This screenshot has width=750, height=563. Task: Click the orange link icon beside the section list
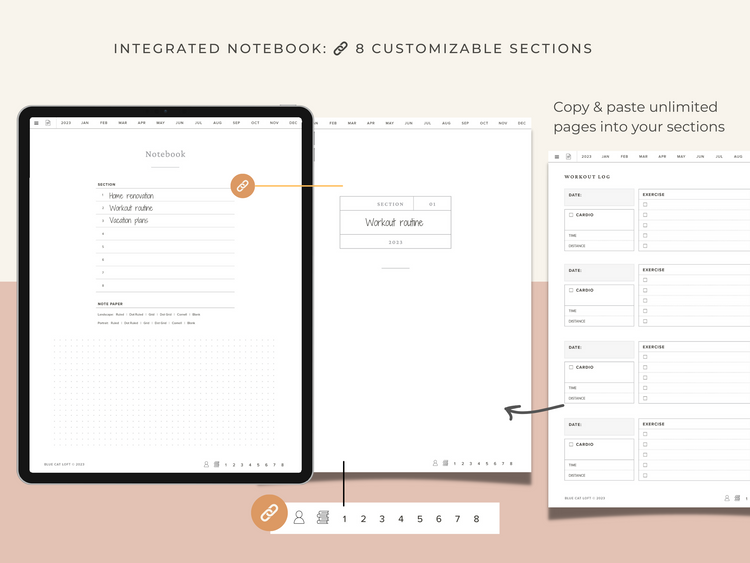tap(242, 185)
